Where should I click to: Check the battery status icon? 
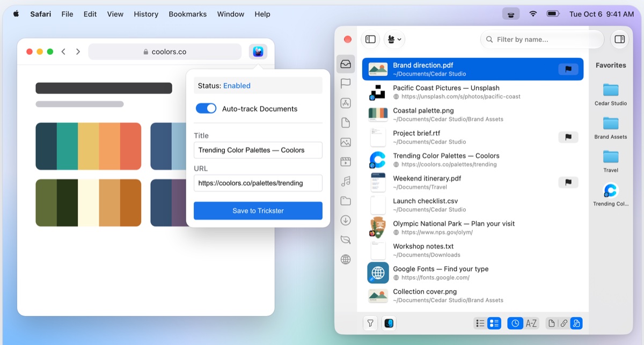[553, 14]
